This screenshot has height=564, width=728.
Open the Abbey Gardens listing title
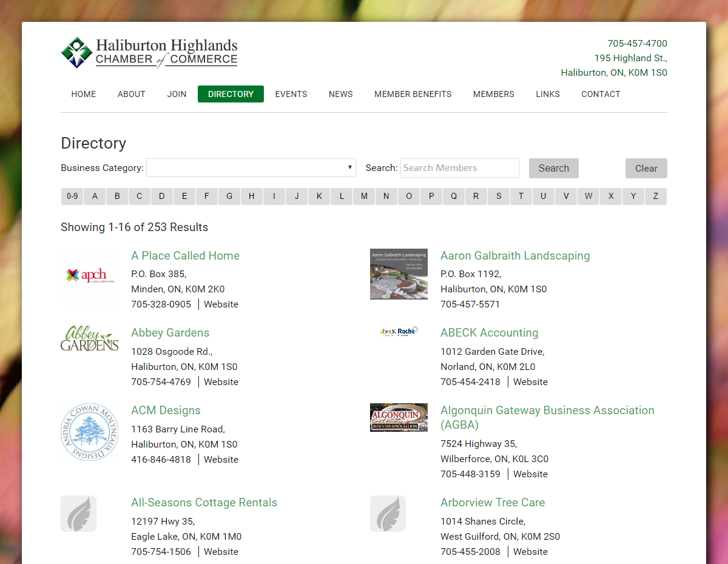point(170,332)
